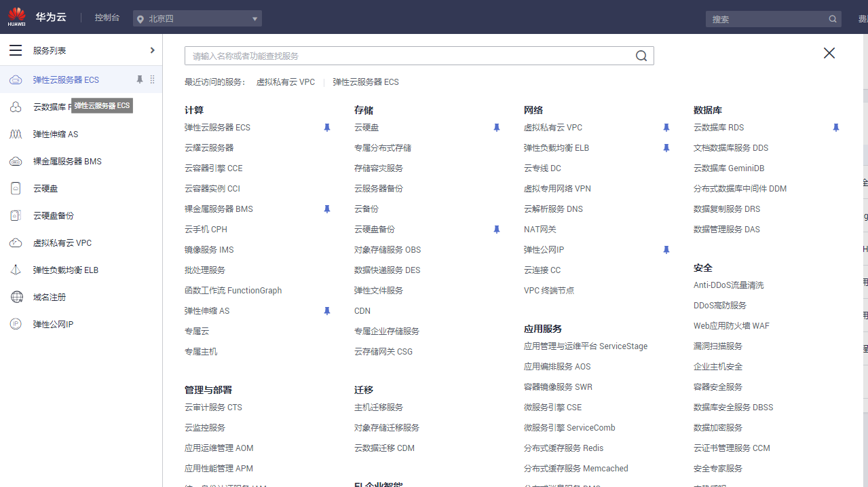Select 裸金属服务器 BMS in the sidebar
This screenshot has width=868, height=487.
[67, 162]
